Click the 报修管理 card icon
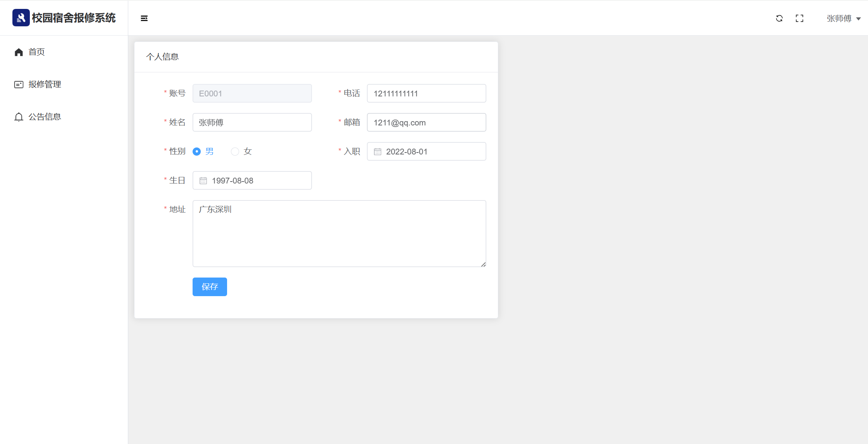868x444 pixels. point(19,84)
